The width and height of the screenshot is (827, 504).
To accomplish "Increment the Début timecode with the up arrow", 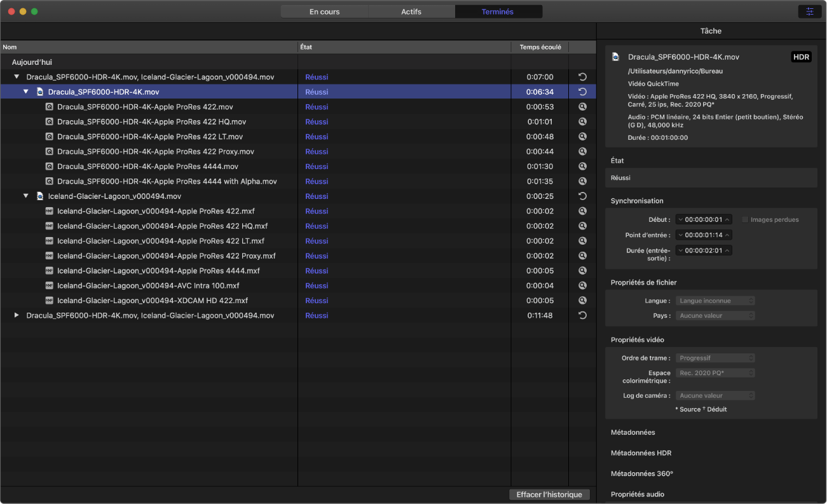I will 727,219.
